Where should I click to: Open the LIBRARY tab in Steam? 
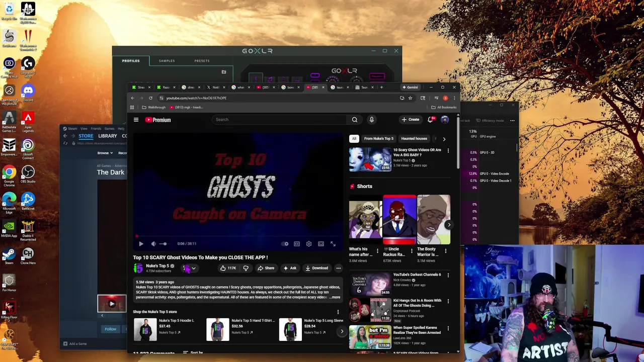click(x=108, y=136)
